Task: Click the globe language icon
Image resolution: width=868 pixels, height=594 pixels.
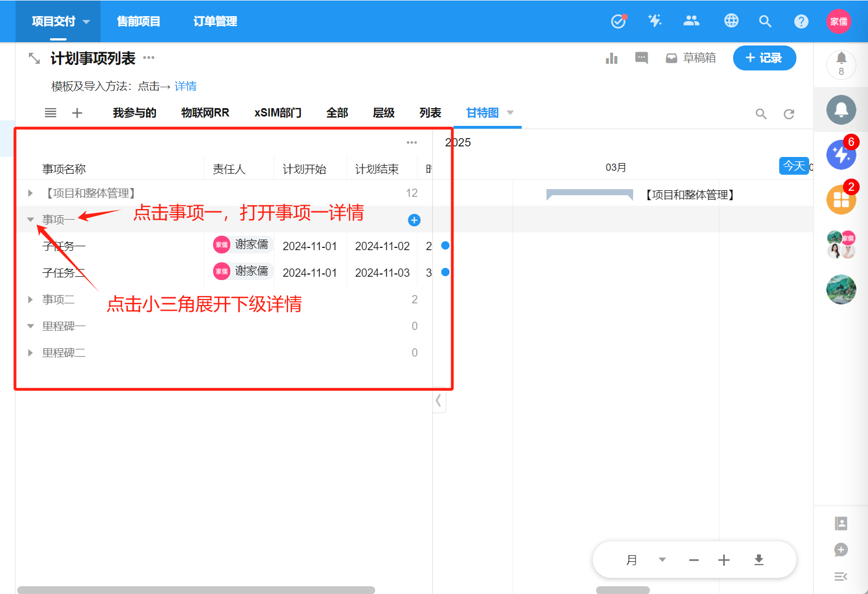Action: [731, 21]
